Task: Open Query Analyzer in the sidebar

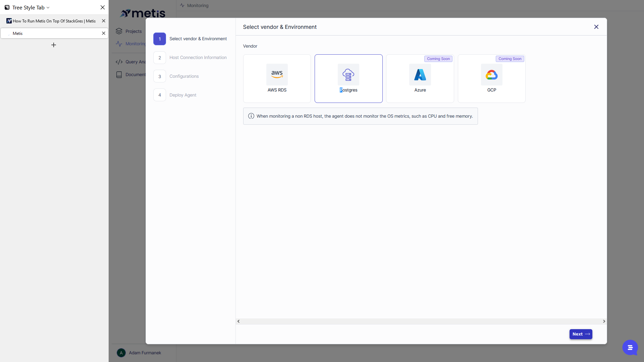Action: (x=131, y=62)
